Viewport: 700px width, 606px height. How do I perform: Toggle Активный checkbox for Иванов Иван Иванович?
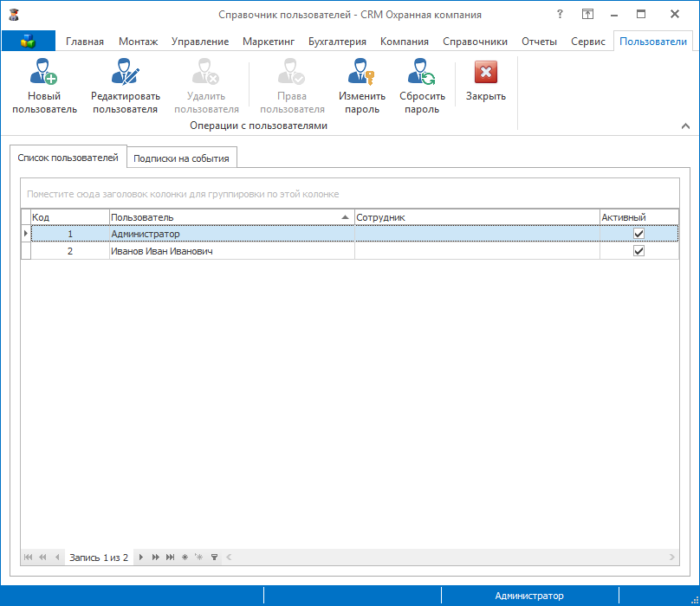(638, 251)
